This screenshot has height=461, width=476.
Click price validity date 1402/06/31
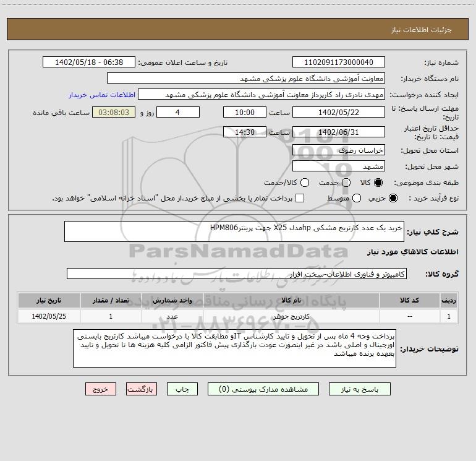(x=339, y=132)
